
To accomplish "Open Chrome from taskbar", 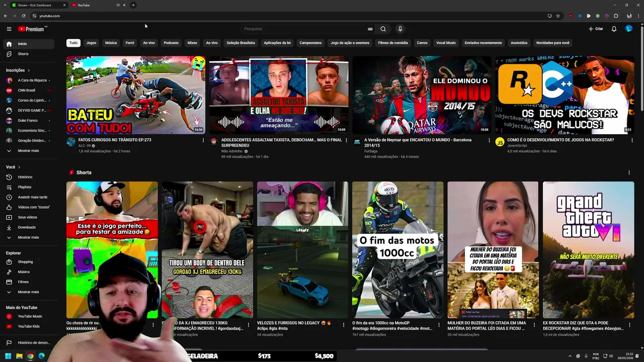I will click(x=30, y=356).
